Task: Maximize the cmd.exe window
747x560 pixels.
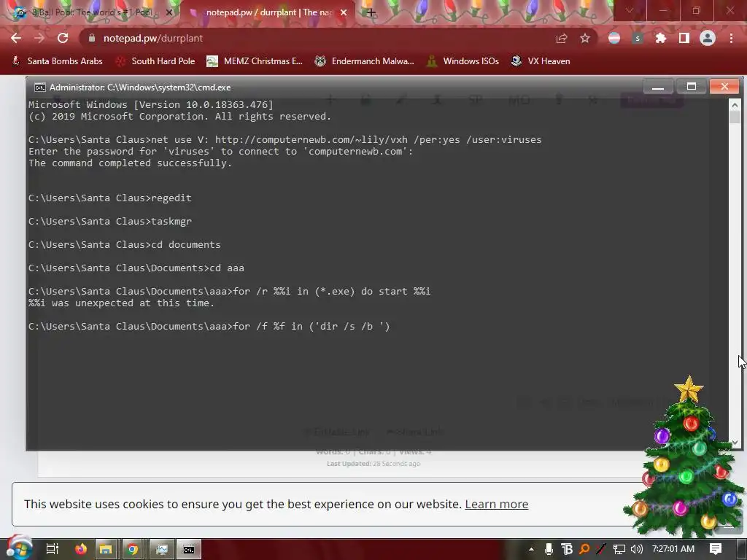Action: [x=692, y=87]
